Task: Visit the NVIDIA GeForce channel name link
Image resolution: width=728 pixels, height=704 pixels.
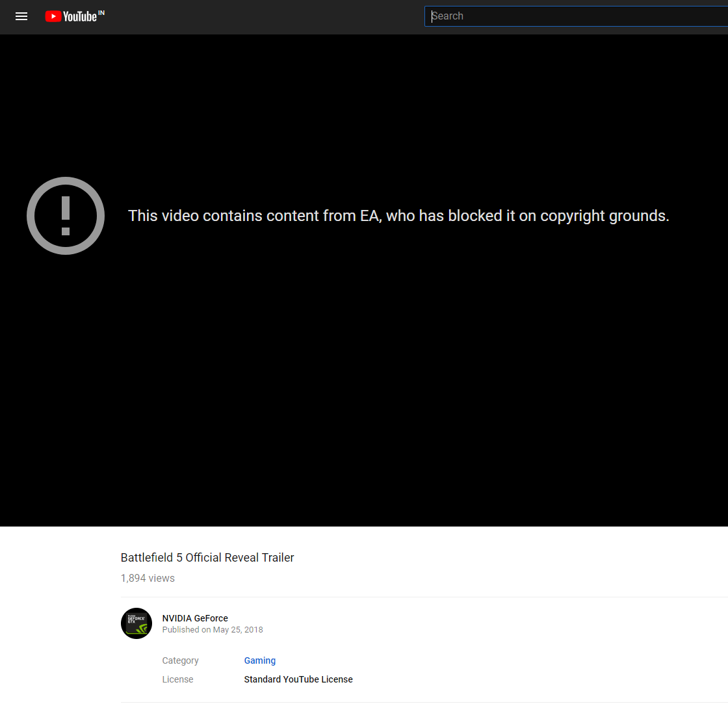Action: click(x=195, y=618)
